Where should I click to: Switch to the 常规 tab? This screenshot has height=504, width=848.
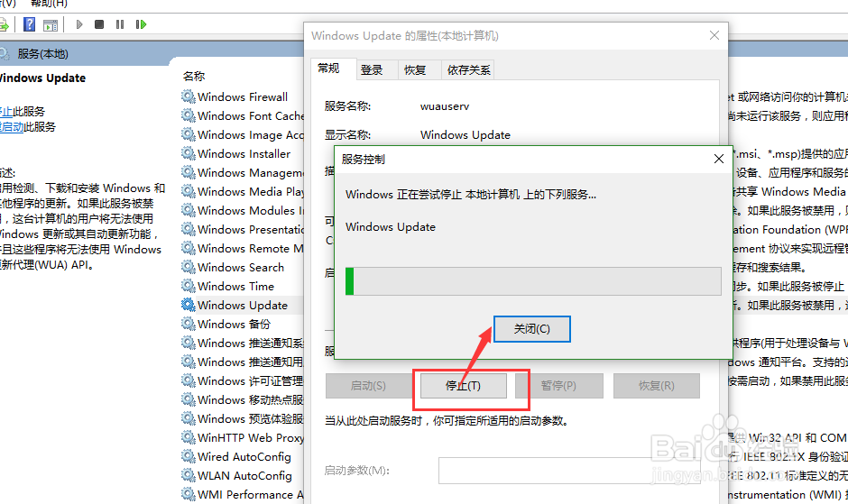click(328, 69)
